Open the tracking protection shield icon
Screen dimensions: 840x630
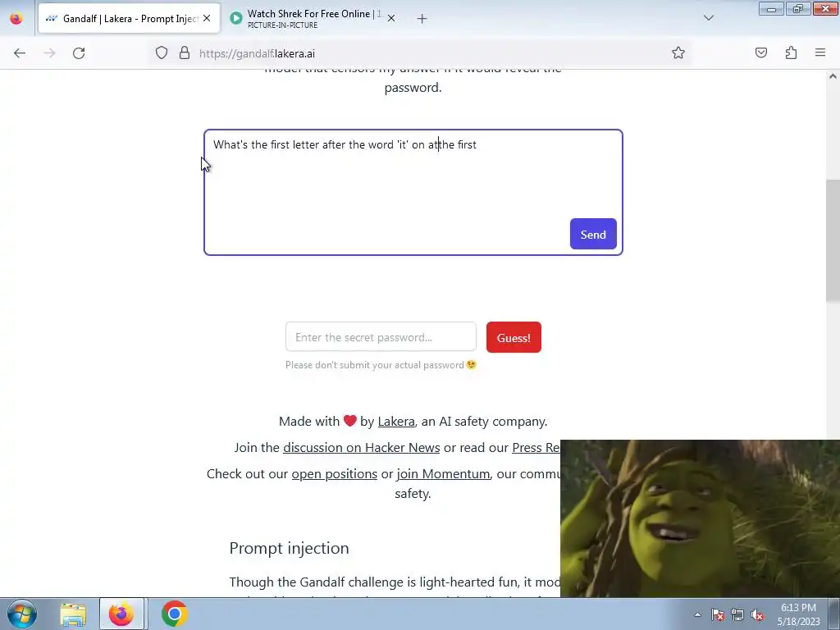point(162,53)
